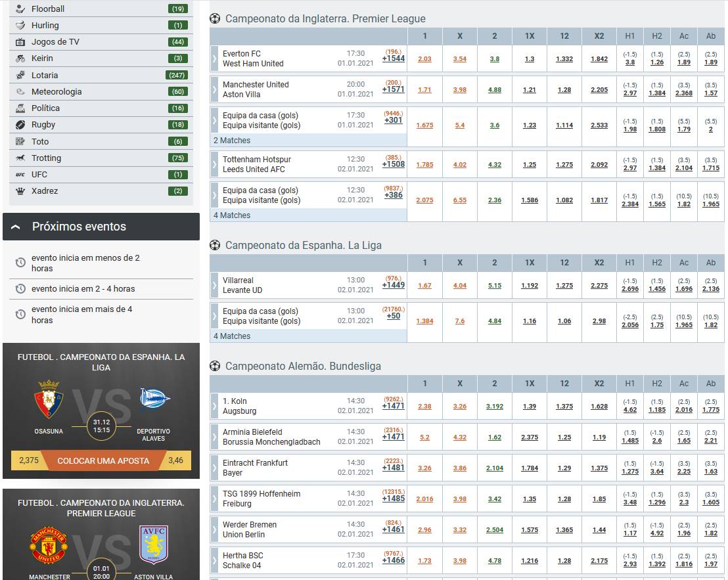Click clock icon for events over 4 hours
The height and width of the screenshot is (580, 728).
(20, 314)
